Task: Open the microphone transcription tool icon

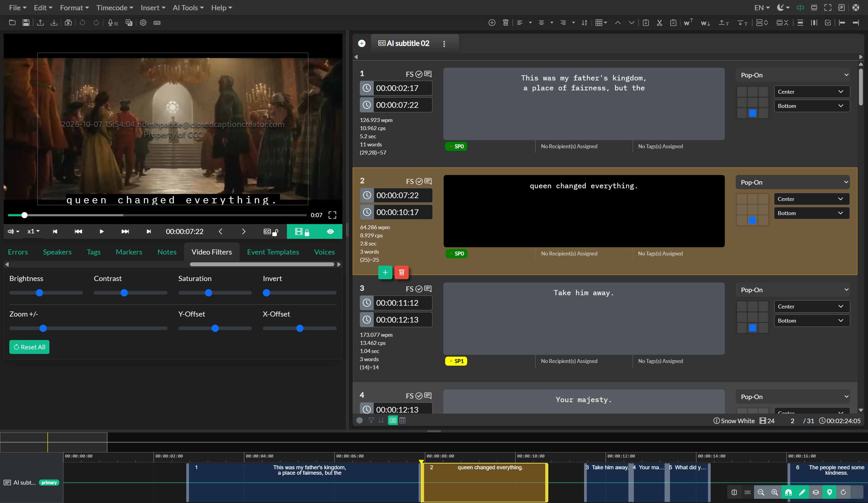Action: pyautogui.click(x=113, y=23)
